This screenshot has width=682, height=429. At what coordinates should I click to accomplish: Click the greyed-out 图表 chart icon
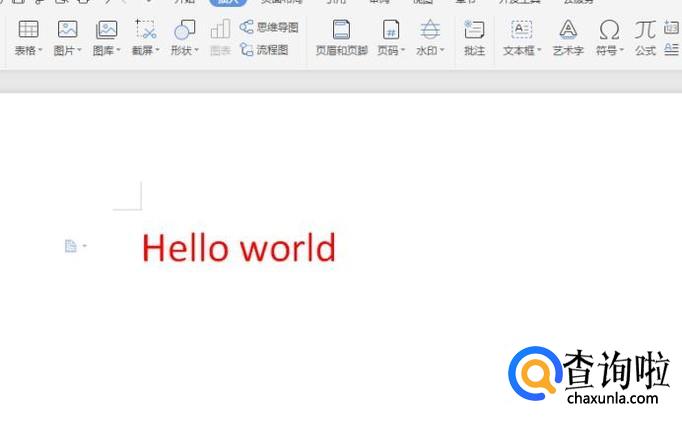pos(220,30)
